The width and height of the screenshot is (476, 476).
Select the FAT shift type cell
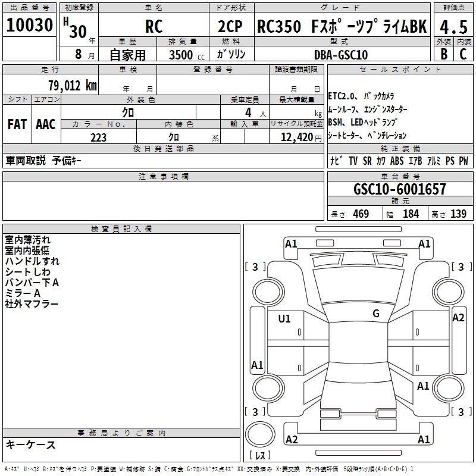click(17, 124)
